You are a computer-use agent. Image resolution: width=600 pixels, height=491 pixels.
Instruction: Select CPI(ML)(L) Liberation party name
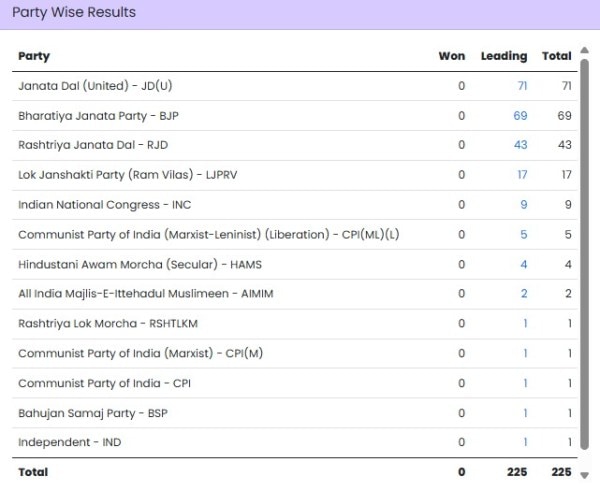209,234
